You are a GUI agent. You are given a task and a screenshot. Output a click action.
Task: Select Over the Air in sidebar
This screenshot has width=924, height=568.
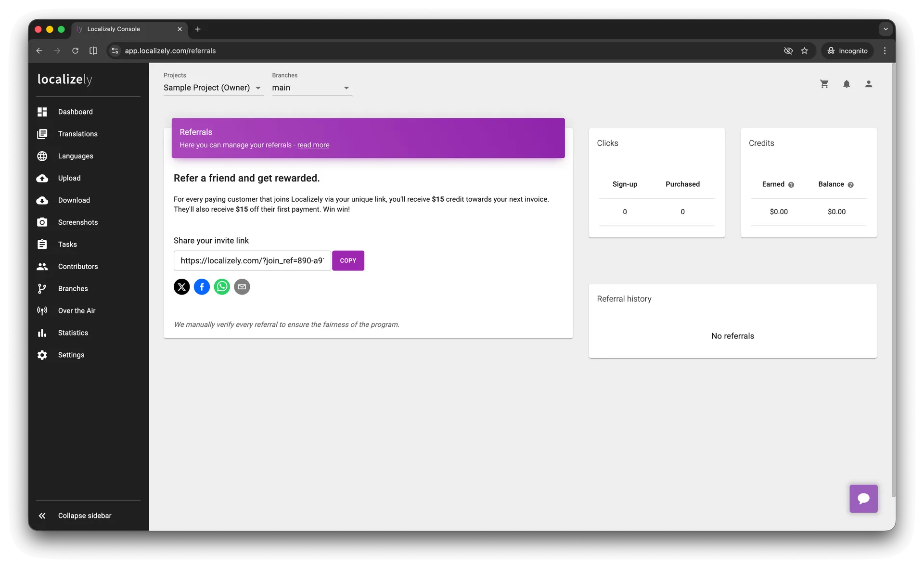77,310
